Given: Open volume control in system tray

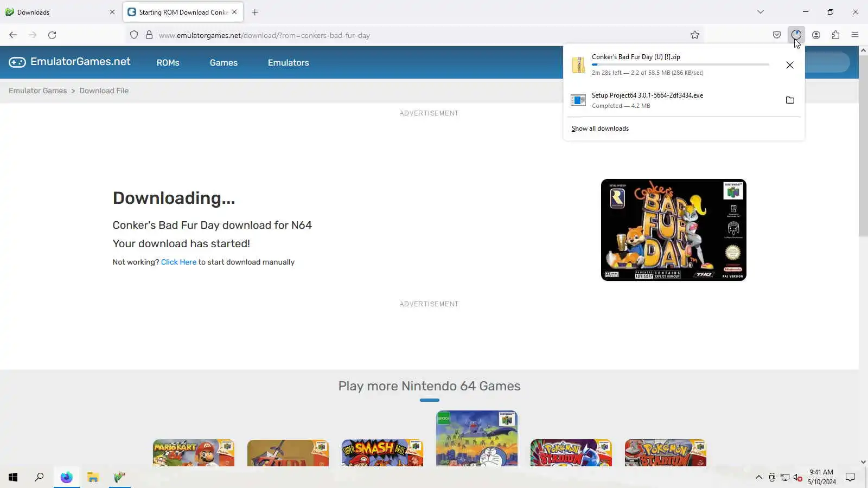Looking at the screenshot, I should click(x=797, y=477).
